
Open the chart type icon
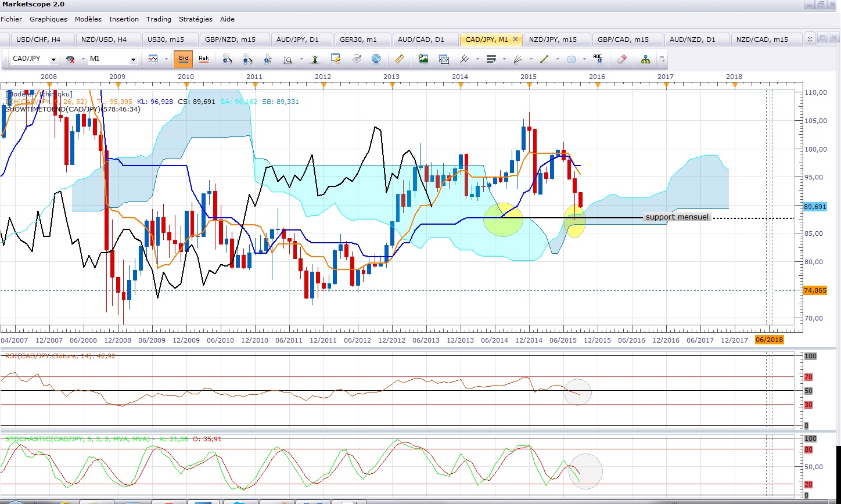153,59
